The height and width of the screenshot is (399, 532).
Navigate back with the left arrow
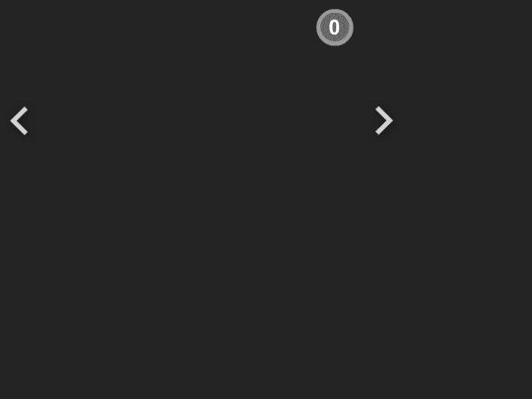pos(19,120)
